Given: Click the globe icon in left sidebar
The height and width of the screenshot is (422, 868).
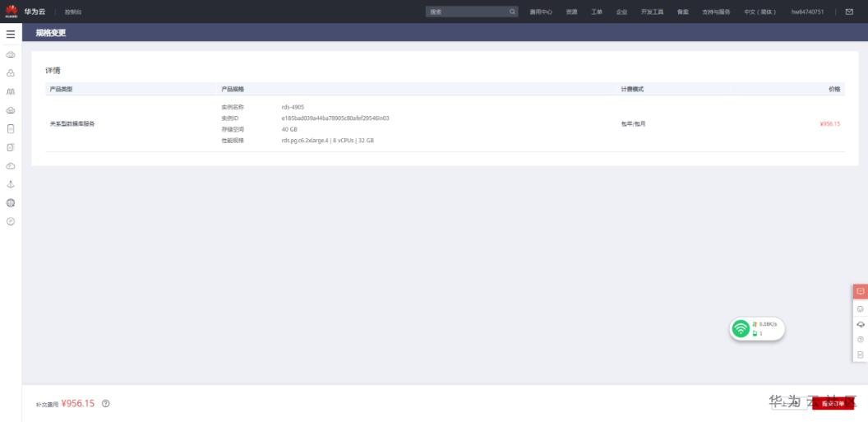Looking at the screenshot, I should [11, 202].
